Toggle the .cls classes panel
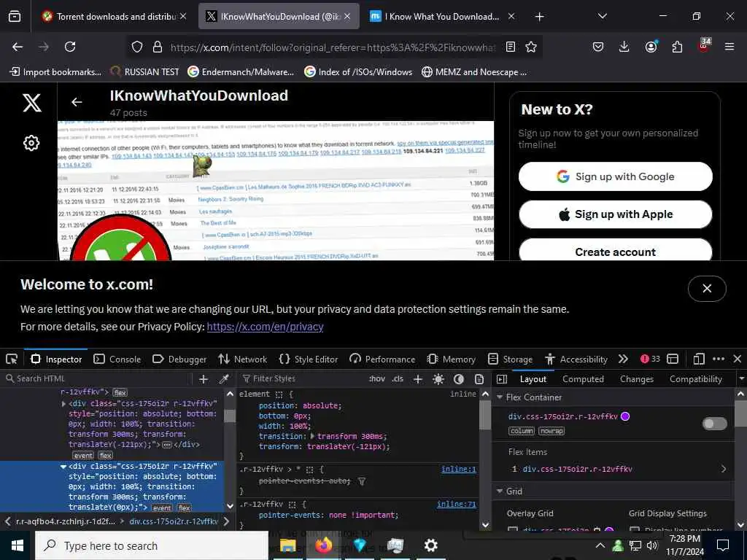The height and width of the screenshot is (560, 747). point(398,379)
